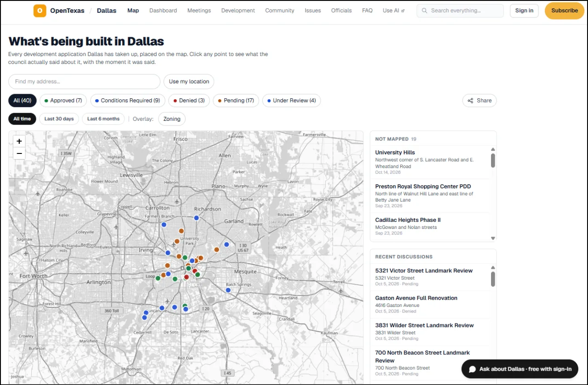Click the Share button
This screenshot has width=588, height=385.
pyautogui.click(x=480, y=101)
